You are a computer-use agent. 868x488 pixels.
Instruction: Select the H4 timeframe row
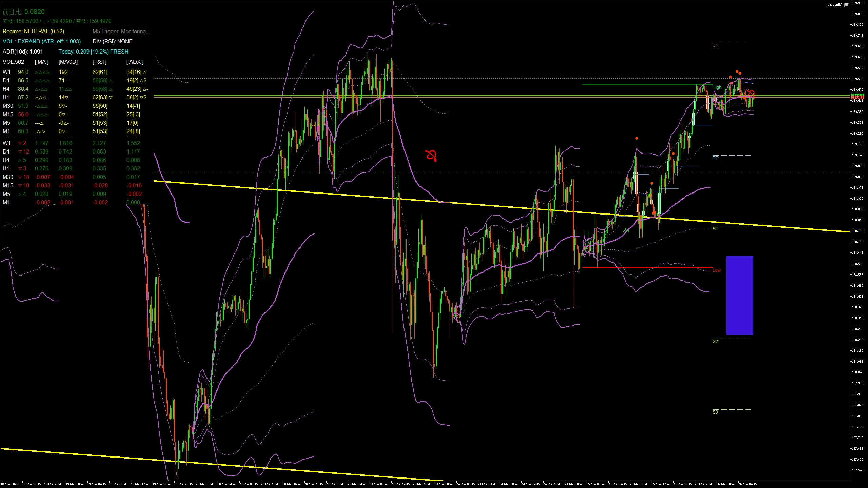(6, 89)
